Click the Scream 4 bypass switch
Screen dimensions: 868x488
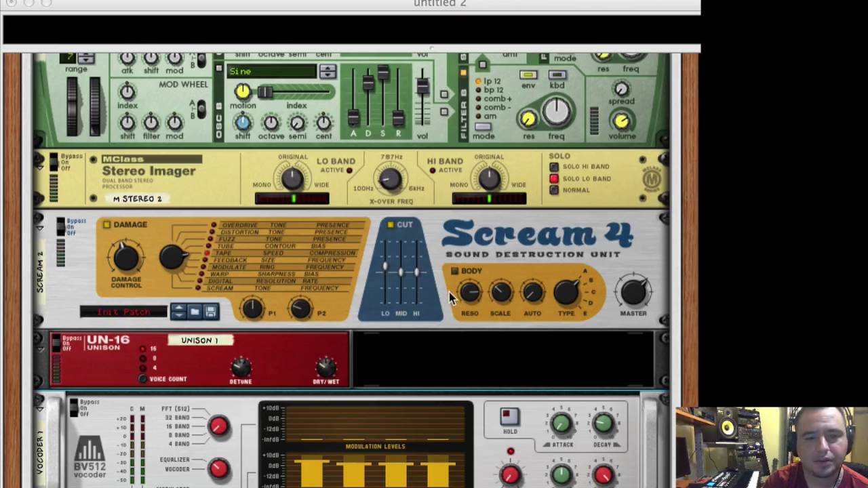60,227
